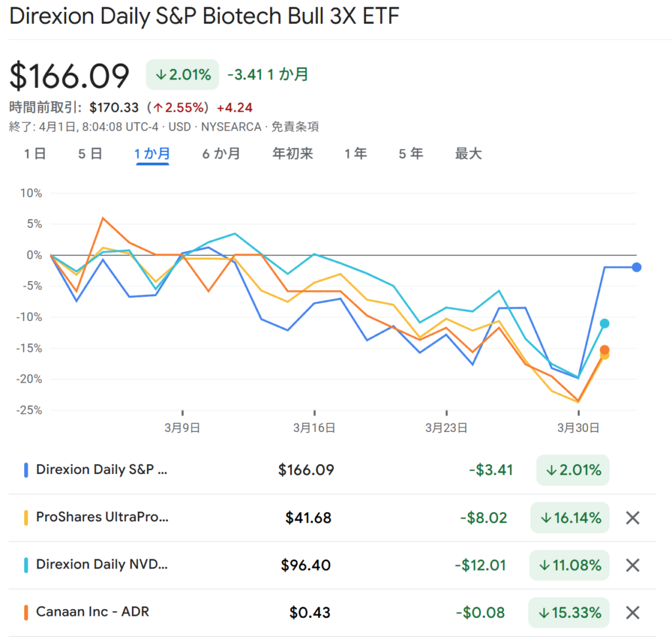Switch to the 6か月 range tab
This screenshot has width=672, height=642.
pos(220,154)
